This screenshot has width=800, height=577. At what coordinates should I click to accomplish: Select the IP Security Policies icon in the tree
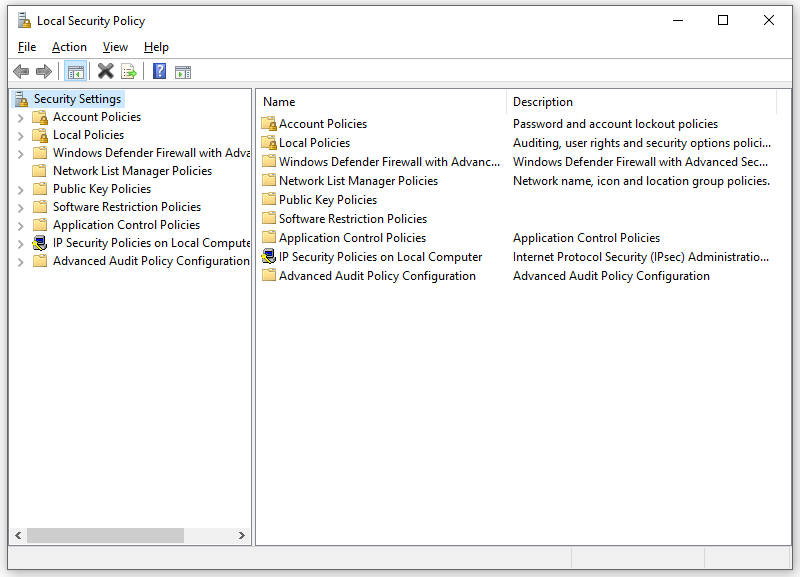coord(41,242)
